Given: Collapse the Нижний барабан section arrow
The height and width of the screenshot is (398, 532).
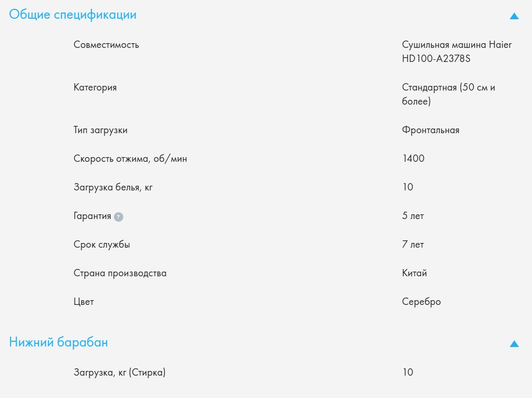Looking at the screenshot, I should (514, 344).
